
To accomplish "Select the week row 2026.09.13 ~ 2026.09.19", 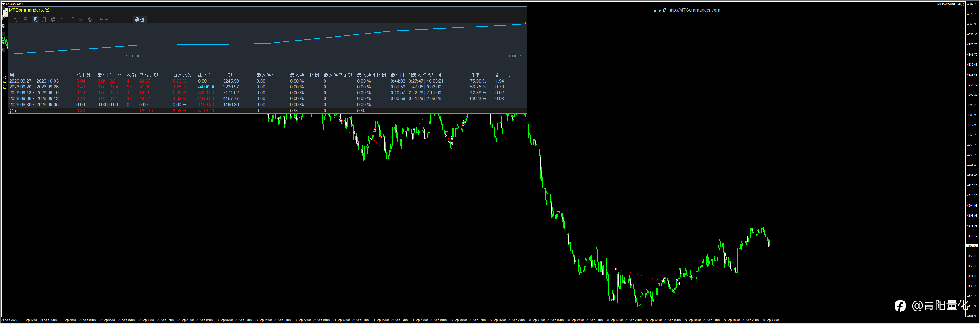I will [x=267, y=93].
